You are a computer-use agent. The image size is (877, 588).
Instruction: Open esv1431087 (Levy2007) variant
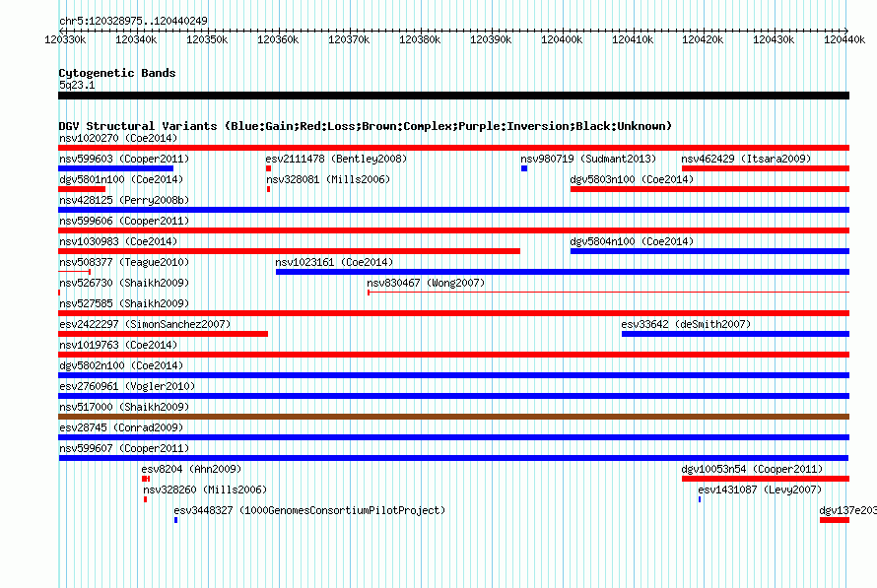760,490
